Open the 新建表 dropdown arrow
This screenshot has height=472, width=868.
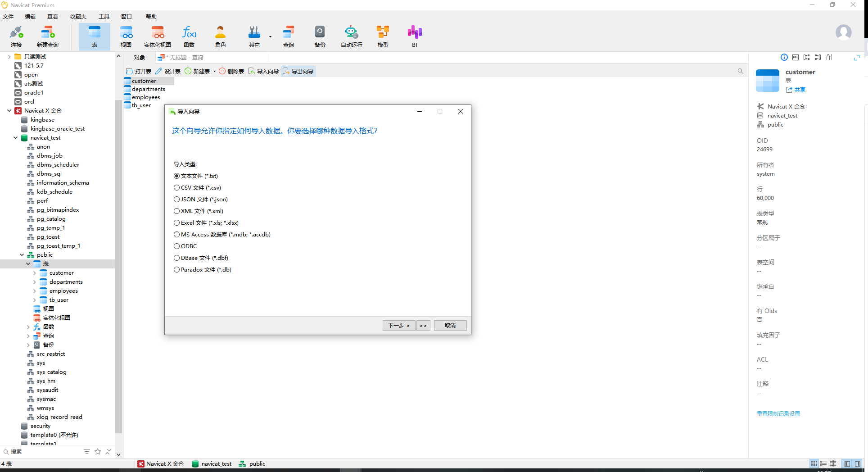coord(214,72)
